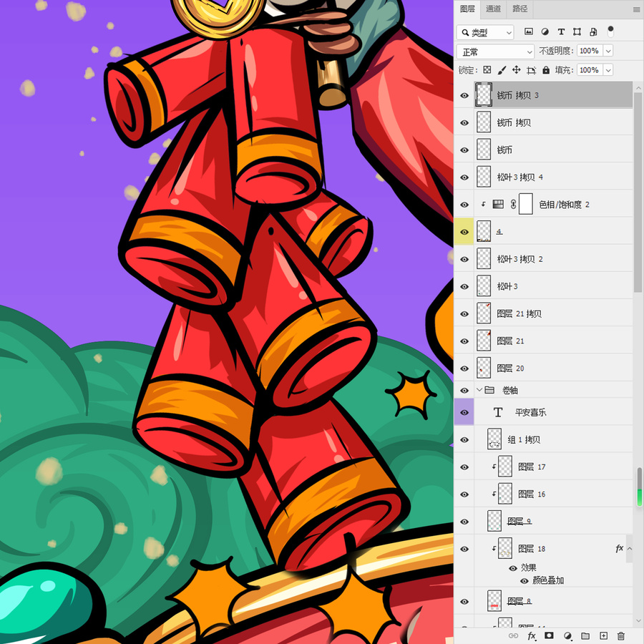644x644 pixels.
Task: Click the 不透明度 100% value field
Action: pos(589,51)
